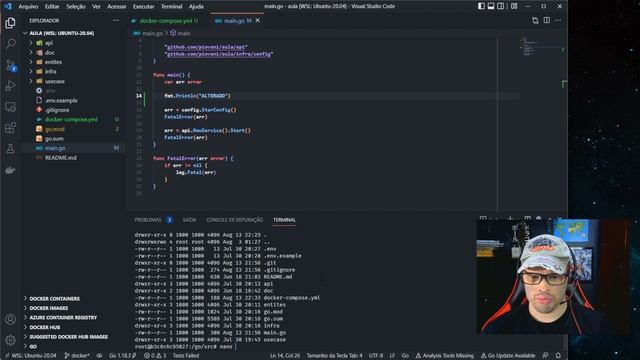Open the Seleção menu

tap(76, 6)
